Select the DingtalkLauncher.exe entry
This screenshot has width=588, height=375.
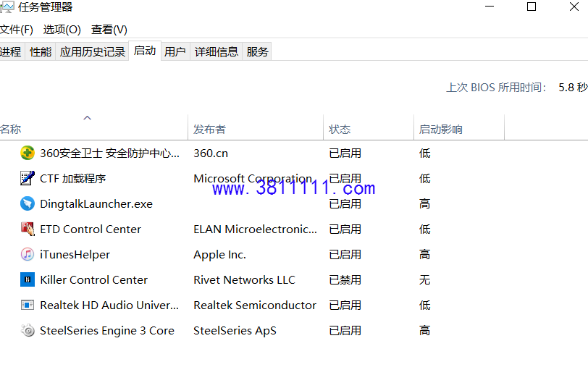pos(96,203)
